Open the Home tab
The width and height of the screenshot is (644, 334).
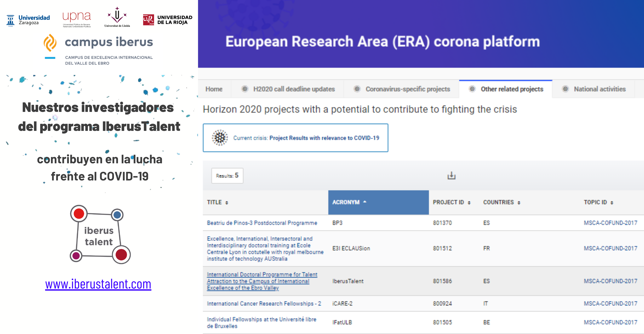pos(214,89)
